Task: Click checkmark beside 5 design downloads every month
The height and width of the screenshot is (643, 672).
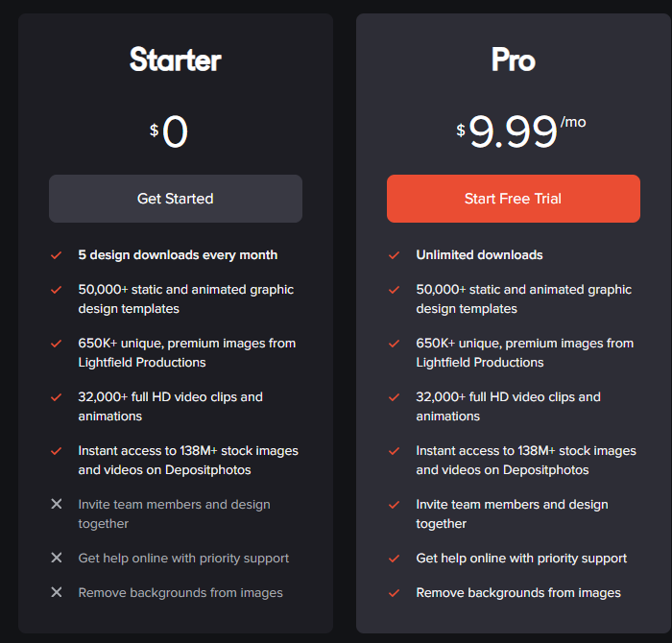Action: click(x=56, y=255)
